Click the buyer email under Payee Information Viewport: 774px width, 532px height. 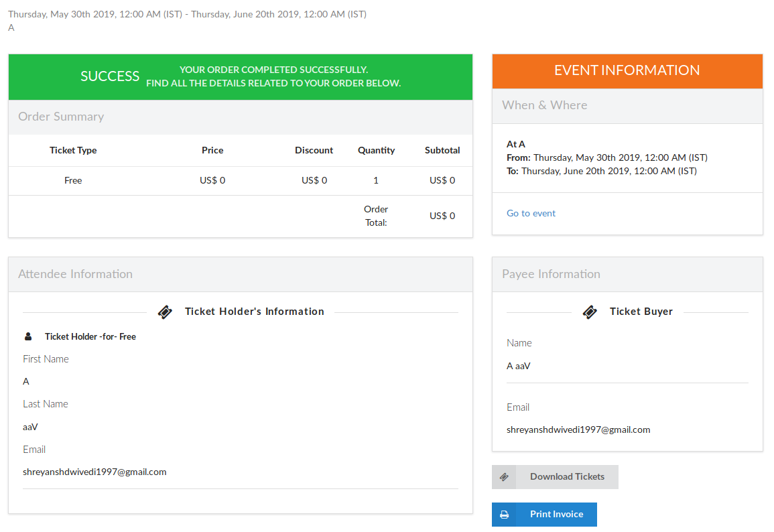tap(578, 429)
